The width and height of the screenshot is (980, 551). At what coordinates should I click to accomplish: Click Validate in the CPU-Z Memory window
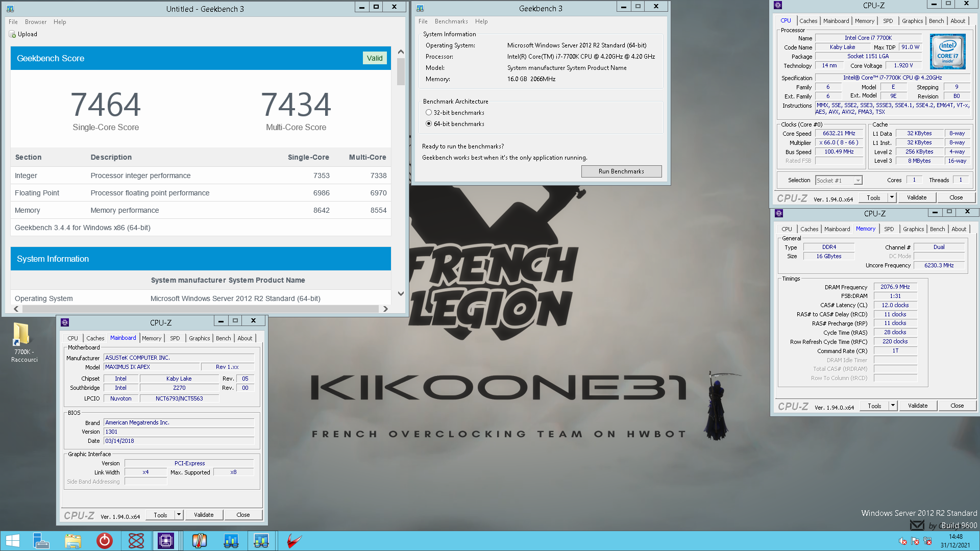tap(918, 406)
